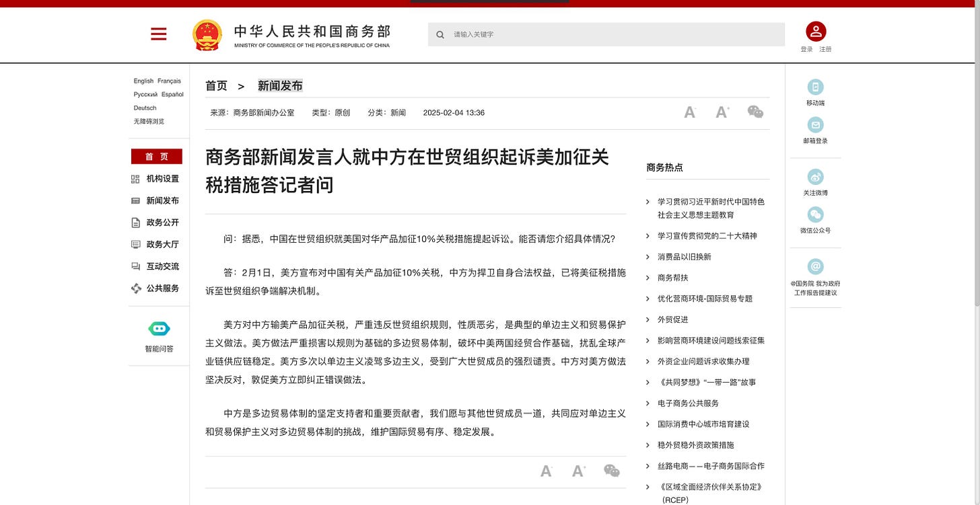980x505 pixels.
Task: Click the 政务大厅 sidebar icon
Action: tap(135, 244)
